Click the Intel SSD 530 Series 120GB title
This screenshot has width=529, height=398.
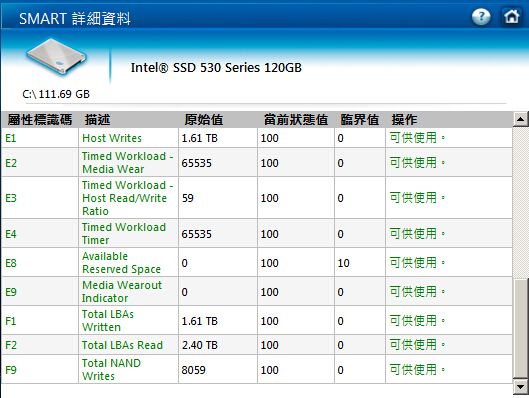(x=216, y=67)
